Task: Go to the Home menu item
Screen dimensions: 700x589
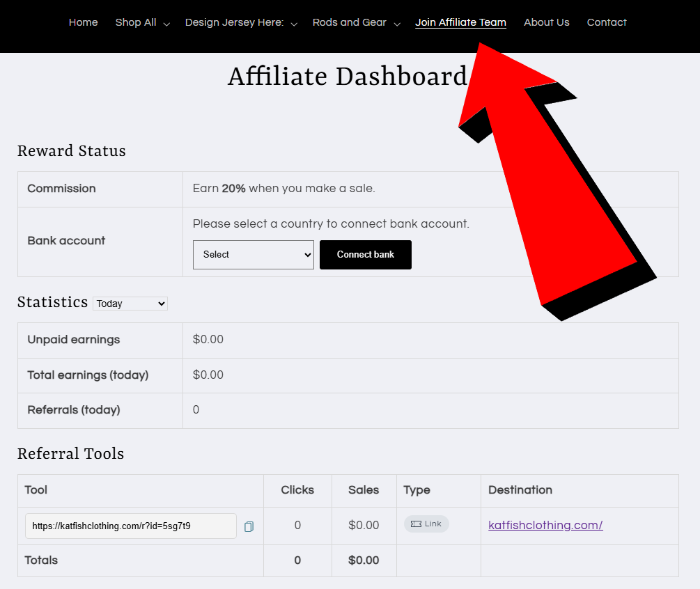Action: (x=83, y=22)
